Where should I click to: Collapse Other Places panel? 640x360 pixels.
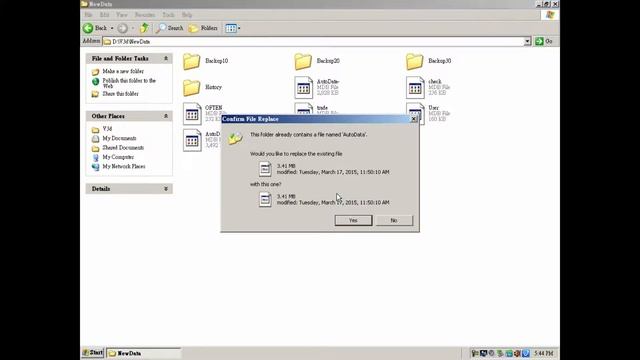166,116
